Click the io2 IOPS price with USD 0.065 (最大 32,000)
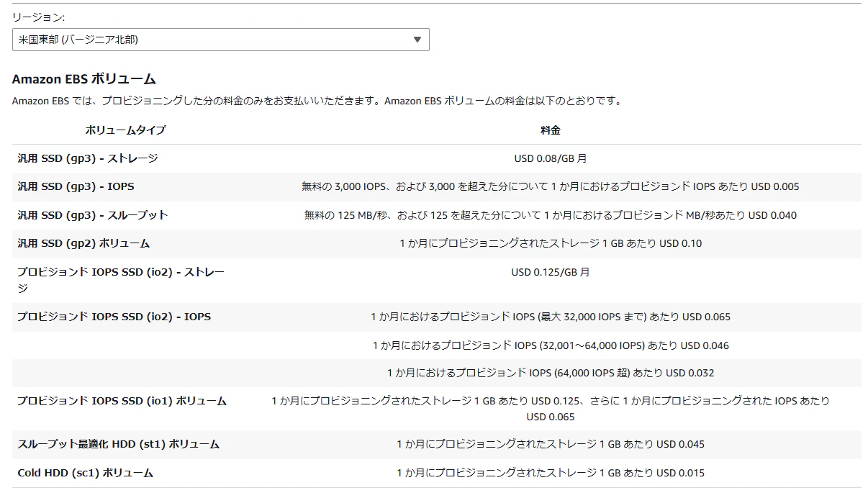868x498 pixels. pos(551,317)
